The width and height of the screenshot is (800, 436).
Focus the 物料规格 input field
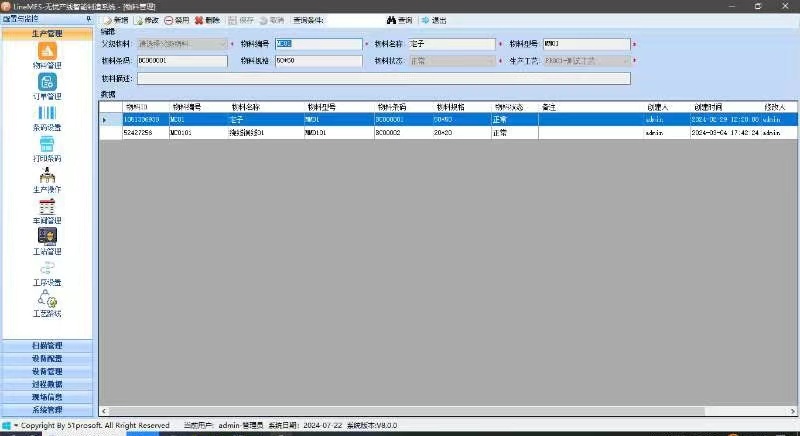[x=319, y=61]
